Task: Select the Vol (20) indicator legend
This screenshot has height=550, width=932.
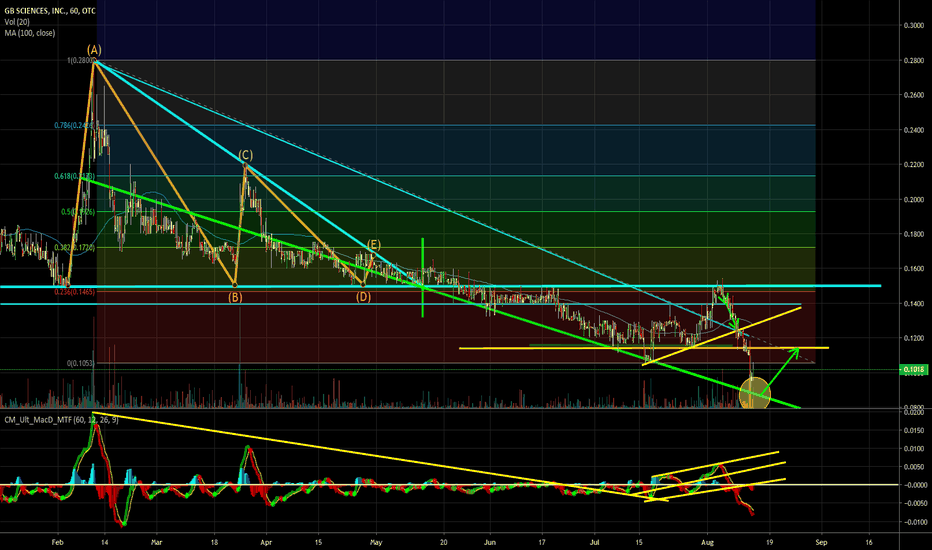Action: pyautogui.click(x=18, y=22)
